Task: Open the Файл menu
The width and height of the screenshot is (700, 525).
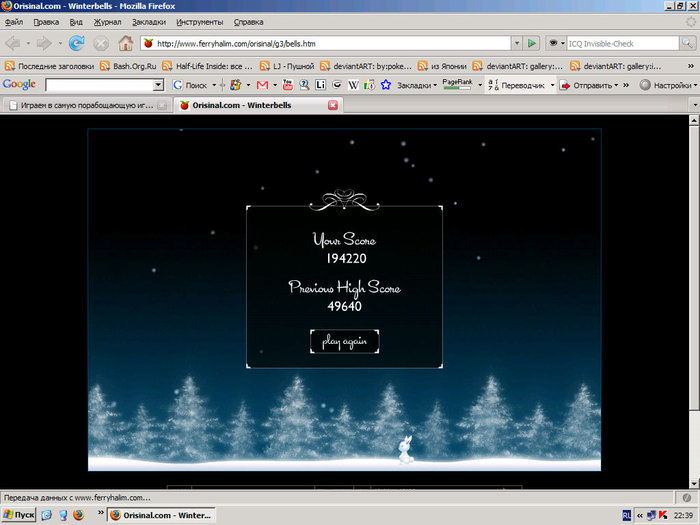Action: pyautogui.click(x=14, y=22)
